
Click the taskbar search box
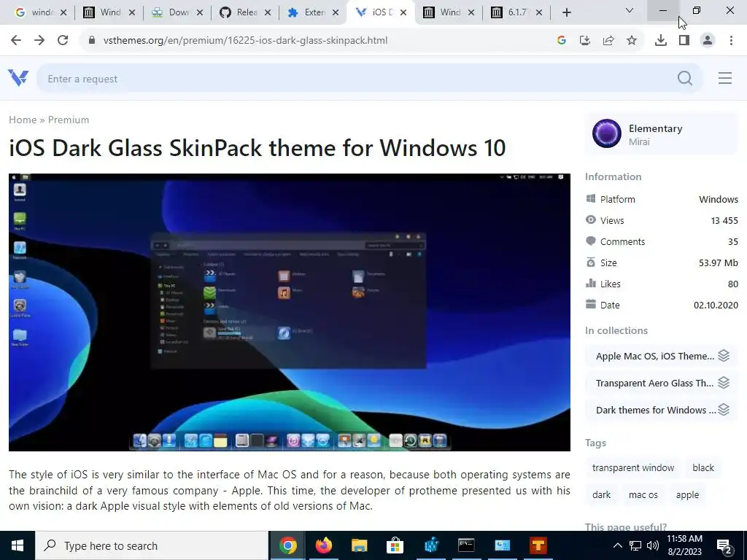coord(152,545)
